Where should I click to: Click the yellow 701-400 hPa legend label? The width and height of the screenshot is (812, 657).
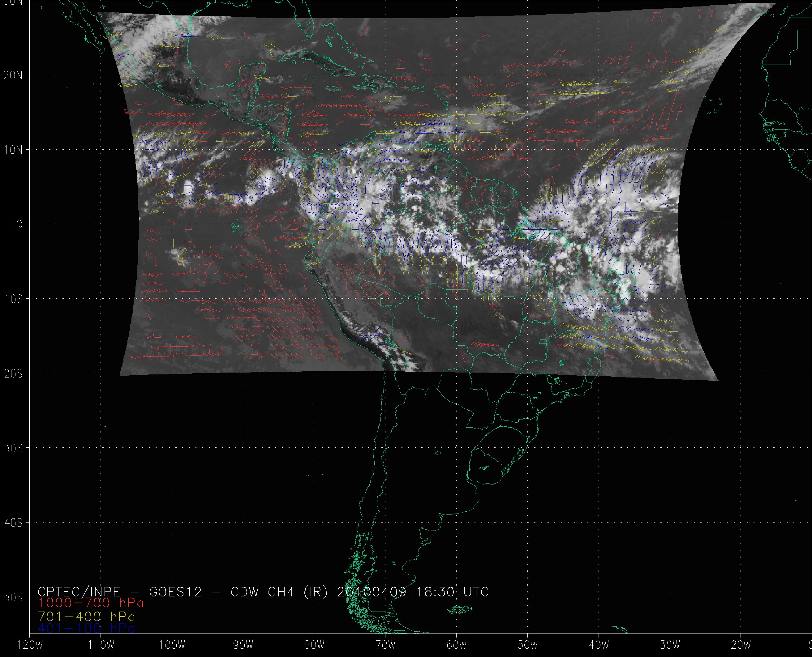pyautogui.click(x=86, y=616)
